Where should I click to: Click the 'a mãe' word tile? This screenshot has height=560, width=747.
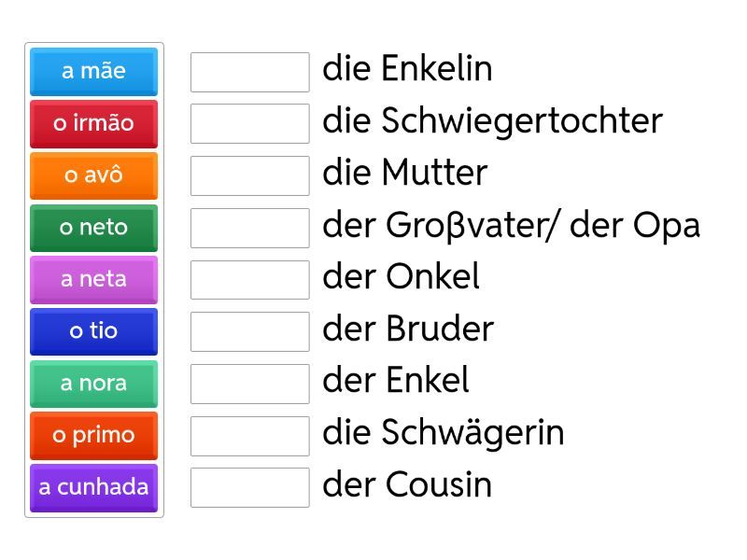(x=93, y=71)
